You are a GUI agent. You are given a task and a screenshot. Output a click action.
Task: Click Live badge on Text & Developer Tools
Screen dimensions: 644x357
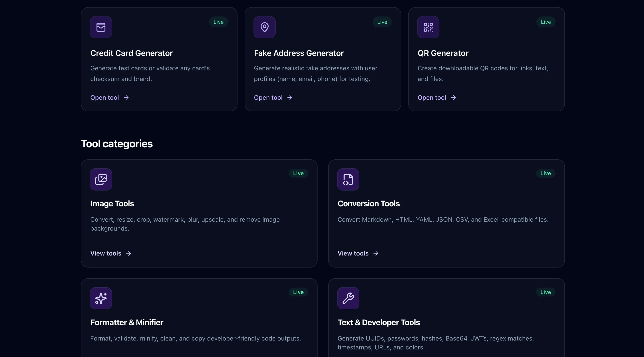coord(545,292)
